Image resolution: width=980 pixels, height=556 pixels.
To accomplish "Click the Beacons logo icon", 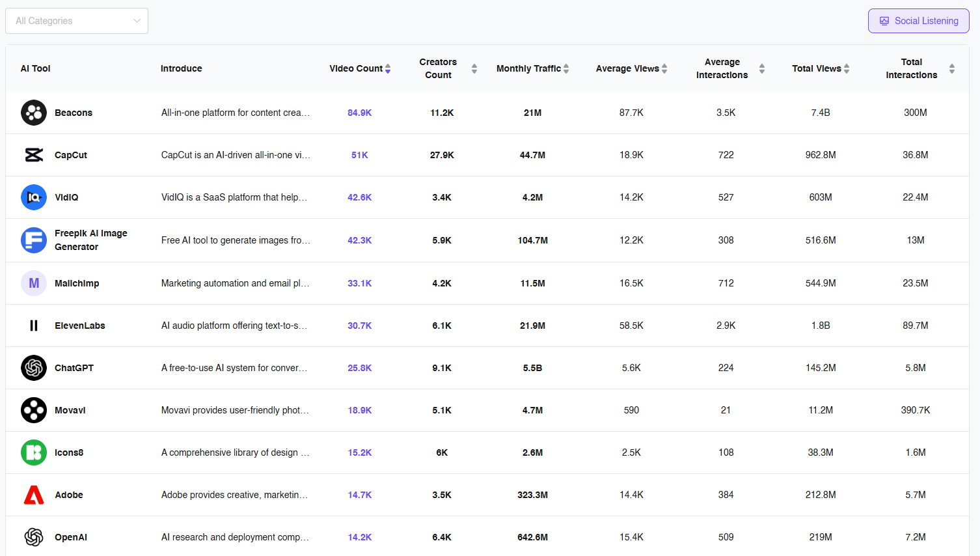I will pyautogui.click(x=34, y=113).
